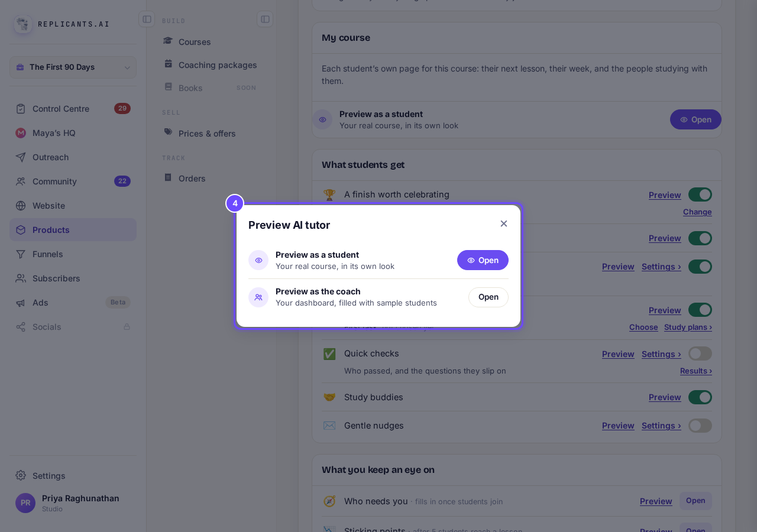Image resolution: width=757 pixels, height=532 pixels.
Task: Open the Control Centre icon in sidebar
Action: (x=21, y=109)
